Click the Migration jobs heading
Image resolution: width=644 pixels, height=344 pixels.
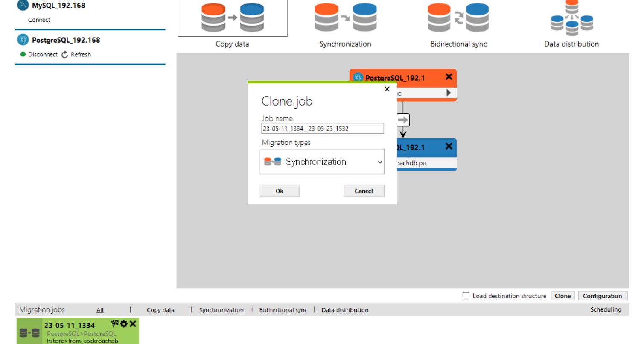pos(42,310)
